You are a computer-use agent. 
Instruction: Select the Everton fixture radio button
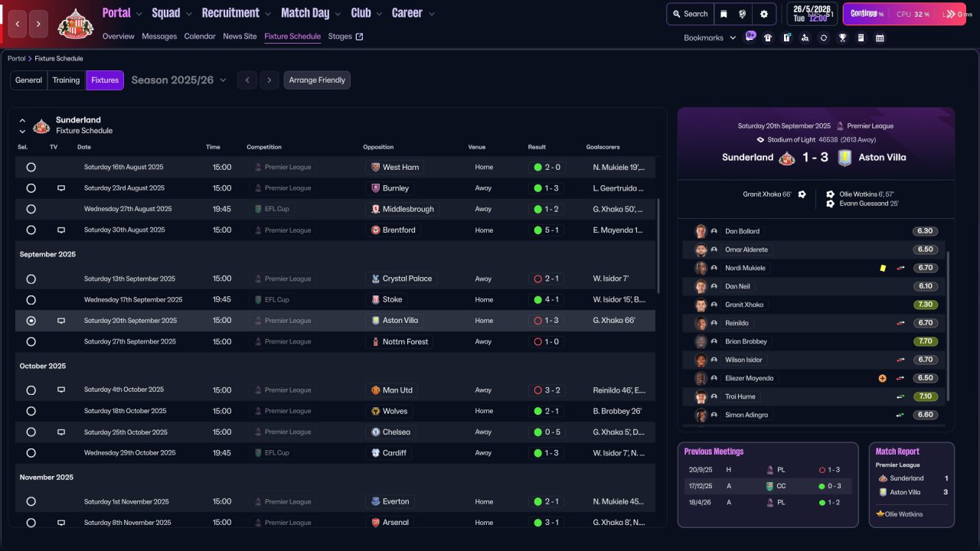(x=31, y=502)
